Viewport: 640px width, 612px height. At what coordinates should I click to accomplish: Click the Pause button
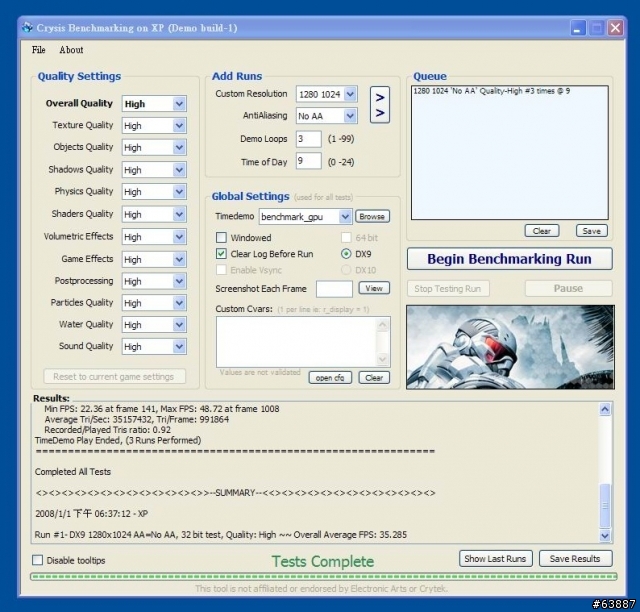click(x=568, y=289)
